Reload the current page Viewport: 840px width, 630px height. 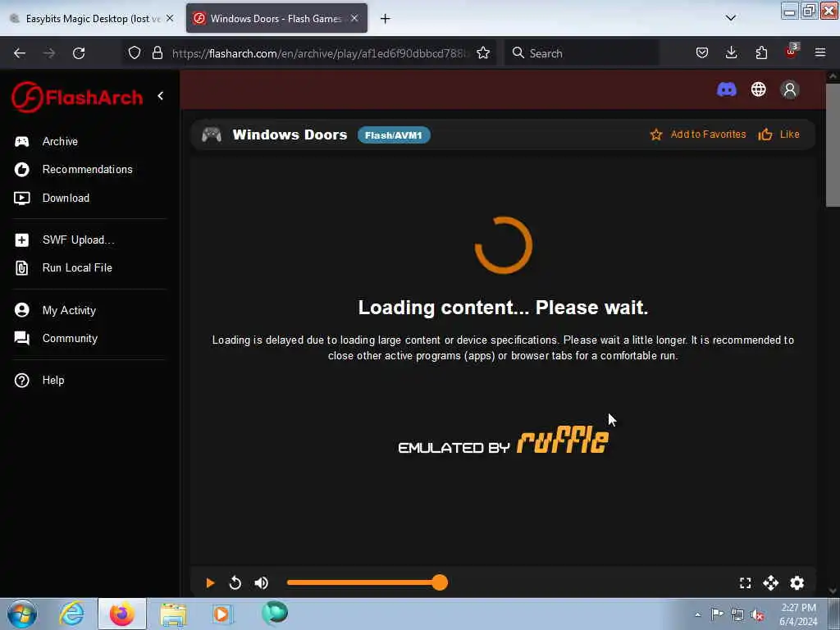(x=79, y=53)
